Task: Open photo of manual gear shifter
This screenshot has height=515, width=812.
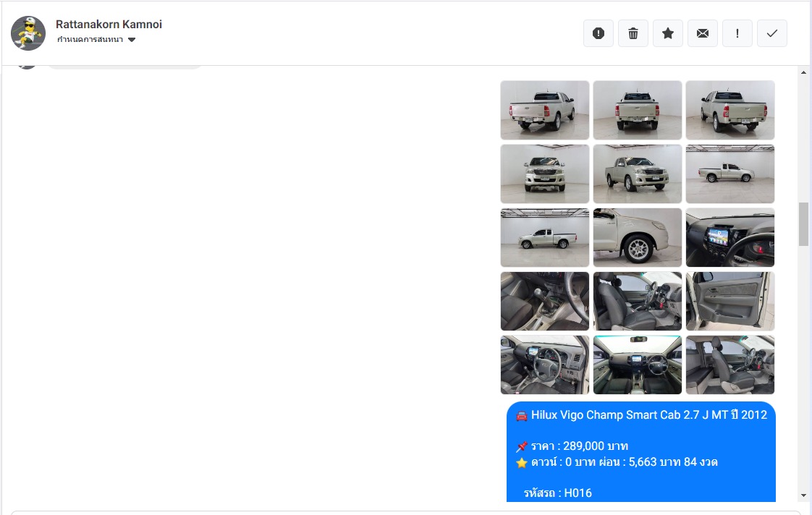Action: pyautogui.click(x=545, y=301)
